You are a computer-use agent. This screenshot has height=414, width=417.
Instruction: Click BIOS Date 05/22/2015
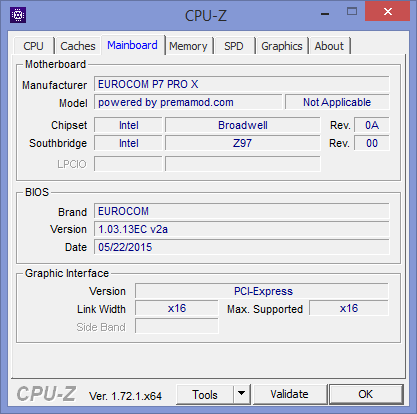point(242,247)
